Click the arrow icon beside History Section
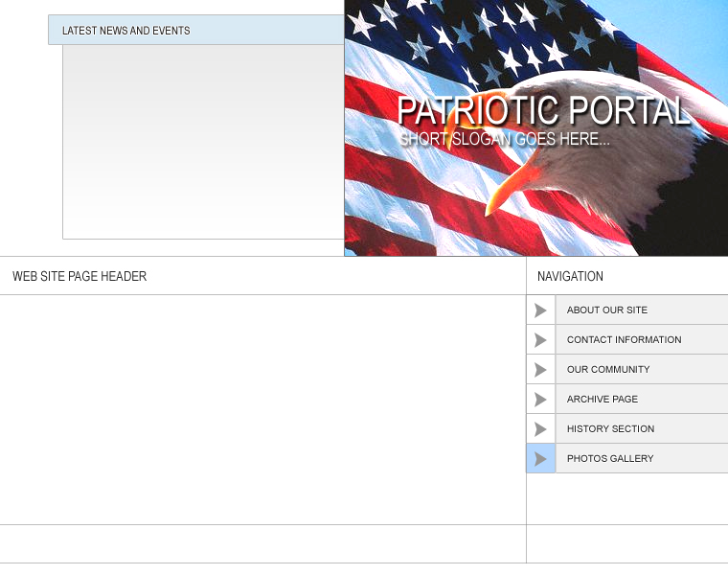This screenshot has height=575, width=728. click(x=540, y=429)
